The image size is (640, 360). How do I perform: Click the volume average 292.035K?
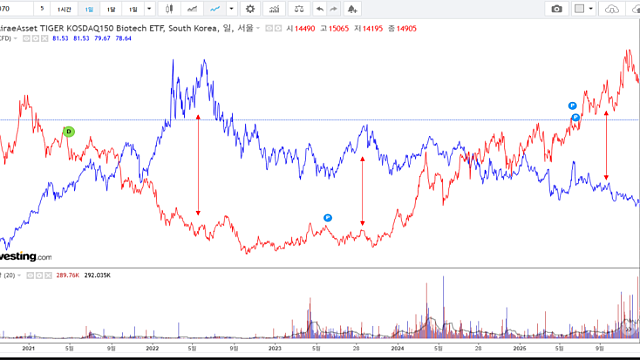tap(97, 276)
